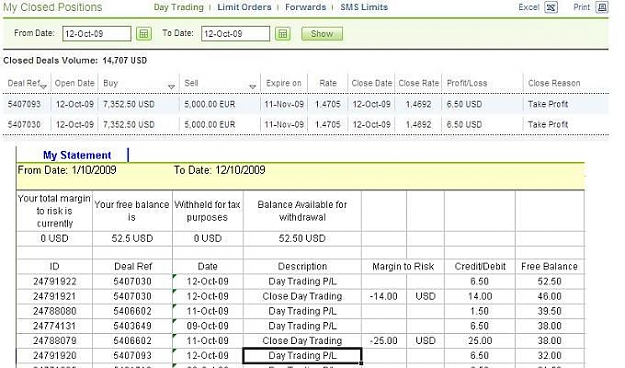Click free balance value 32.00

(549, 355)
